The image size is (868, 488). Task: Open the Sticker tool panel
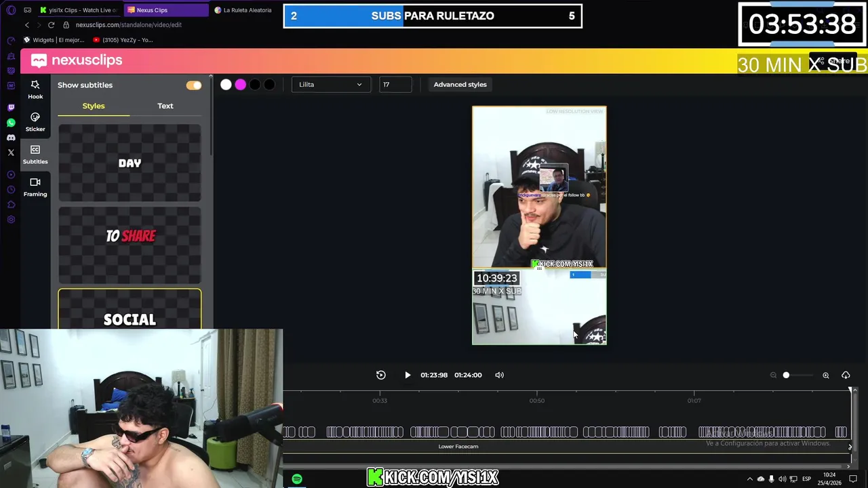[x=35, y=122]
